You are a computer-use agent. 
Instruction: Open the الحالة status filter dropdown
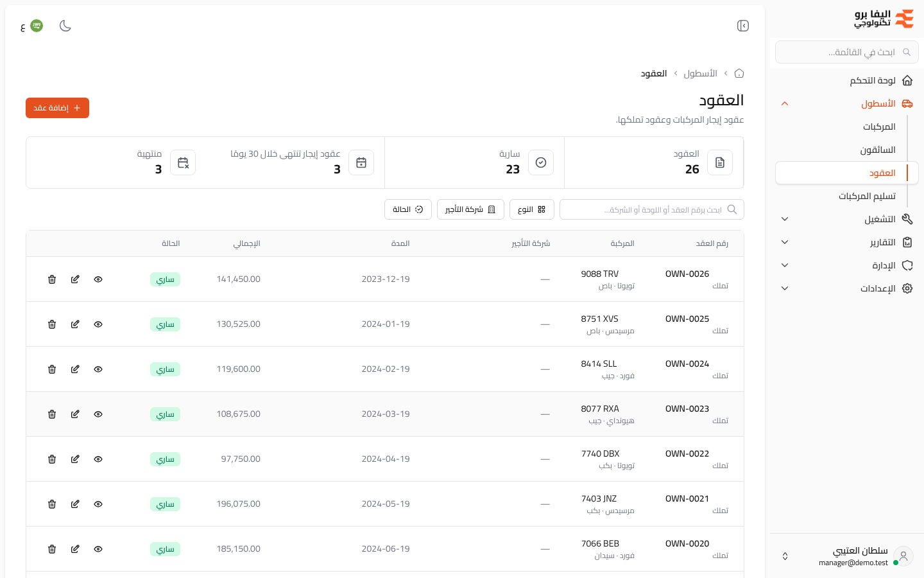408,209
